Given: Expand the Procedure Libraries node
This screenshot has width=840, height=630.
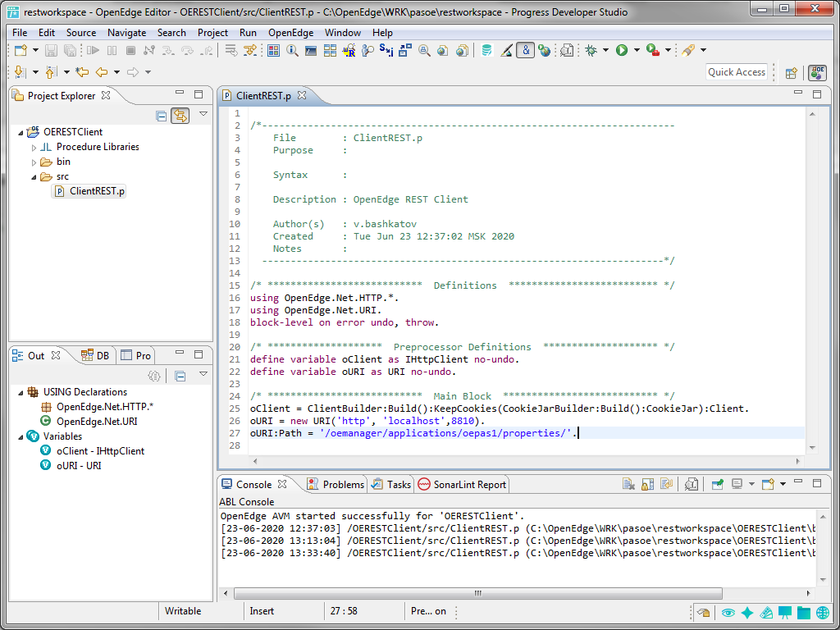Looking at the screenshot, I should 34,148.
